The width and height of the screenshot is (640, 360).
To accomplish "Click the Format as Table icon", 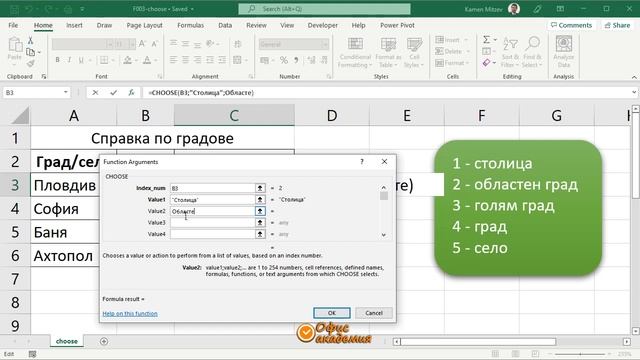I will (x=388, y=45).
